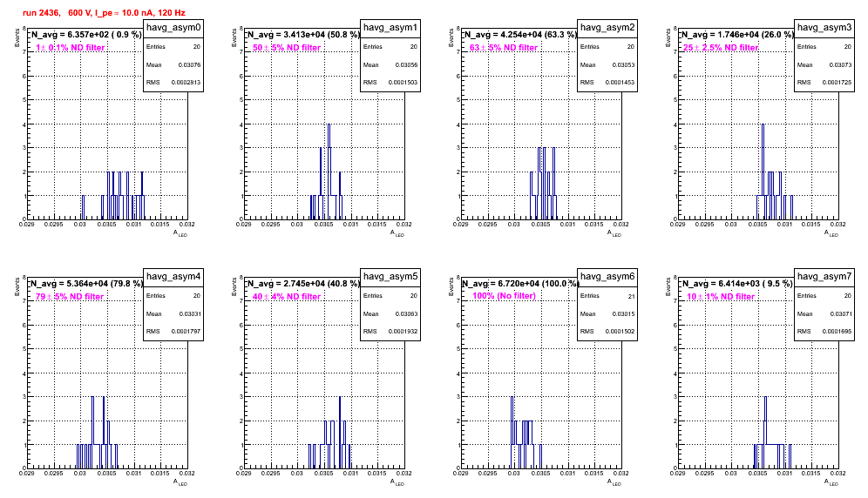
Task: Pick the magenta 10 ± 1% ND filter label
Action: (721, 297)
